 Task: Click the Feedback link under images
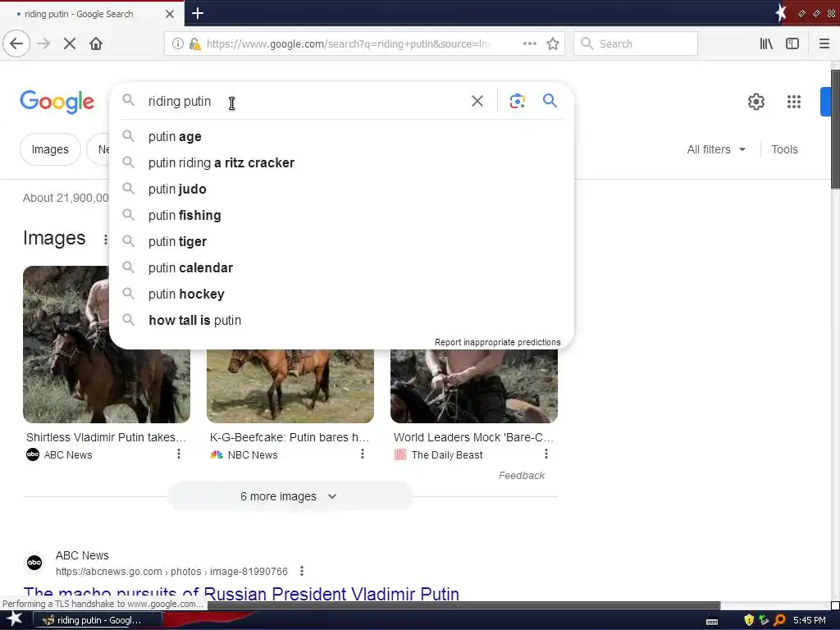[x=521, y=476]
